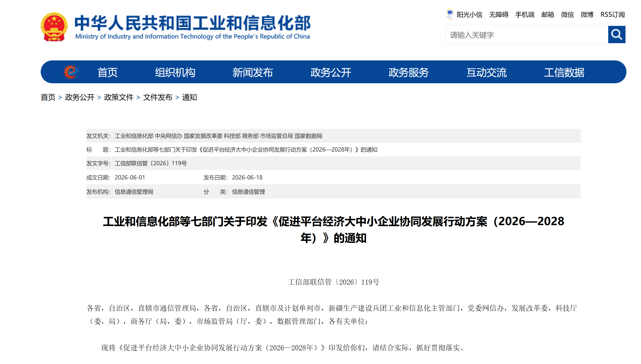
Task: Open the RSS订阅 link
Action: pos(613,15)
